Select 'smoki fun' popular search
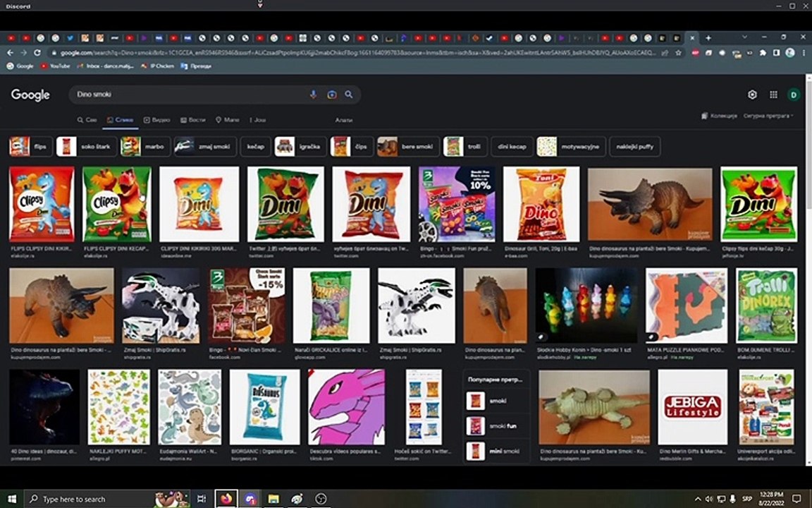This screenshot has width=812, height=508. point(496,426)
